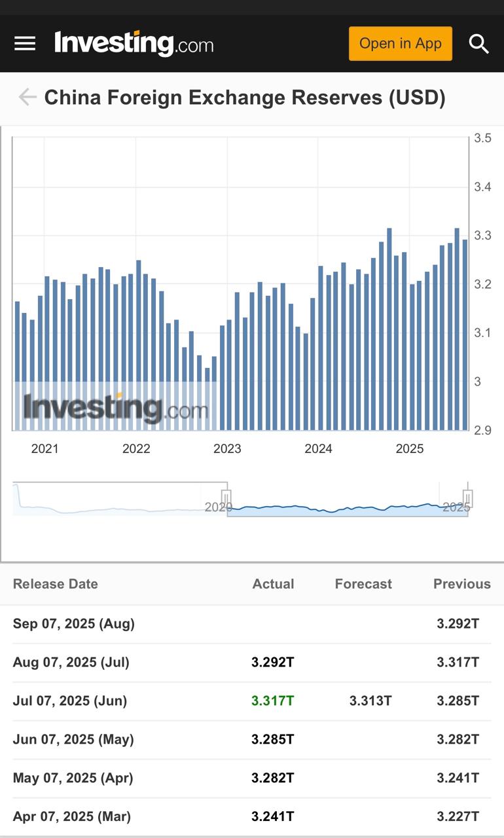Go back using the left arrow
The image size is (504, 838).
click(x=27, y=98)
